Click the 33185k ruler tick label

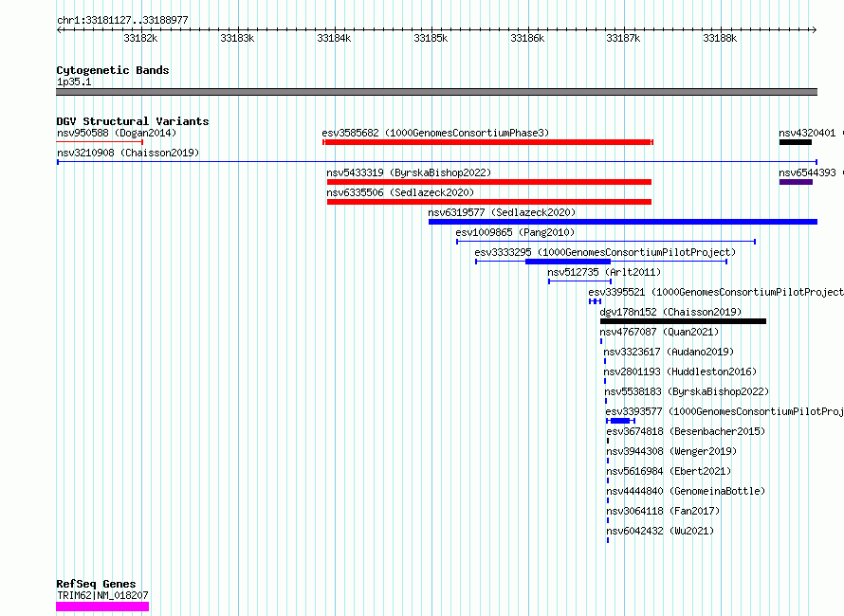(x=431, y=38)
